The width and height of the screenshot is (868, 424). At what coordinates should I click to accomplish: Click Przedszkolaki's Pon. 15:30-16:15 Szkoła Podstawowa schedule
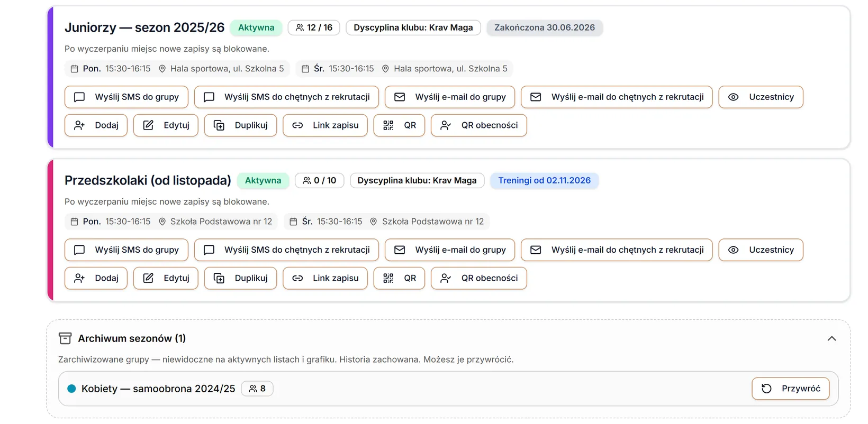pos(171,222)
